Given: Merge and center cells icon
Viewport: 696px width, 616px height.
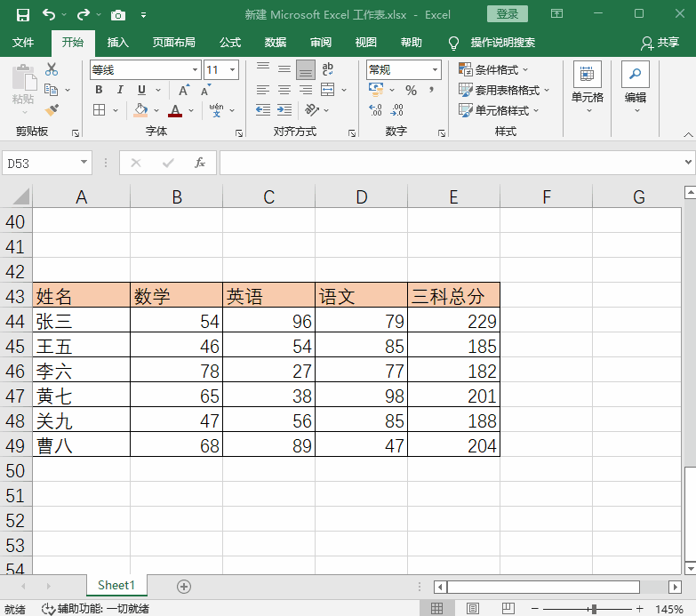Looking at the screenshot, I should [x=328, y=89].
